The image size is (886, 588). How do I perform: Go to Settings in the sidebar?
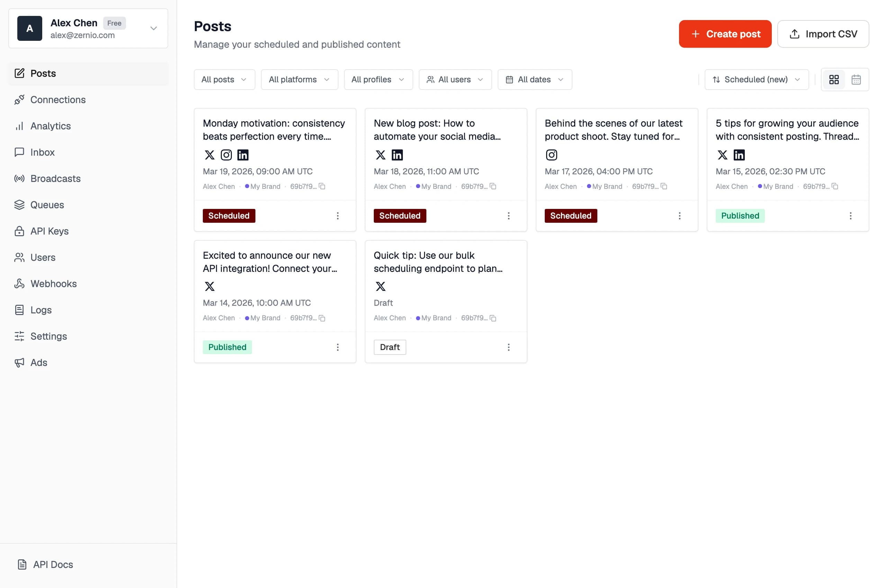point(49,337)
